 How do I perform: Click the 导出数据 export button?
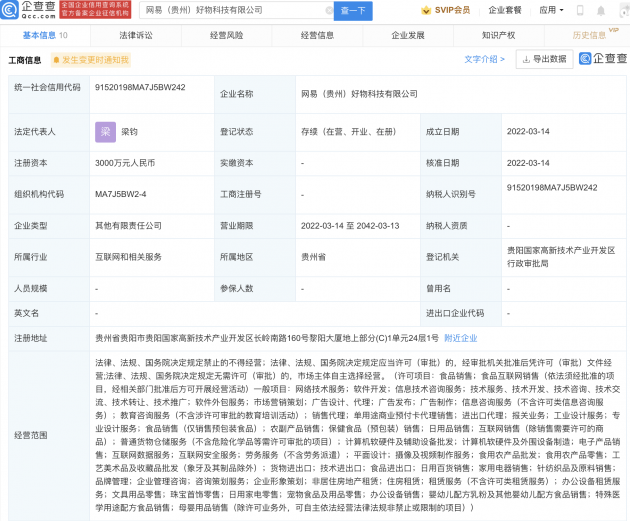click(544, 59)
